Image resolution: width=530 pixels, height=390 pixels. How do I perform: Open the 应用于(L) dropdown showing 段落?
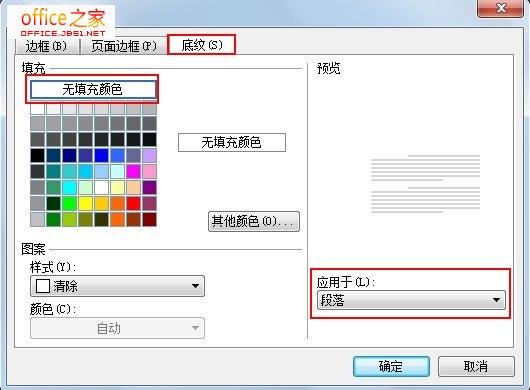point(411,300)
